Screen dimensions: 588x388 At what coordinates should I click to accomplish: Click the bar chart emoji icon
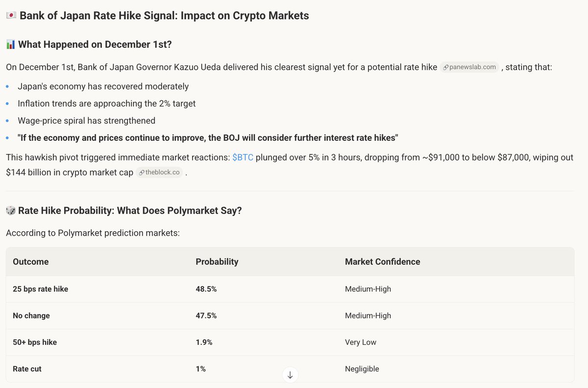point(11,45)
